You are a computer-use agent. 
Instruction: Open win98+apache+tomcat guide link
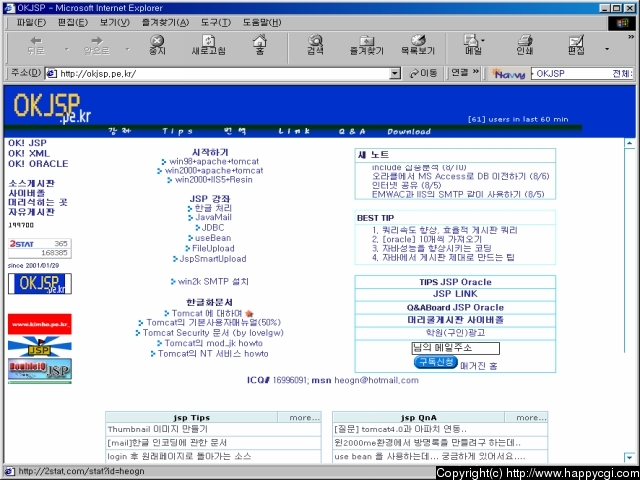(214, 162)
